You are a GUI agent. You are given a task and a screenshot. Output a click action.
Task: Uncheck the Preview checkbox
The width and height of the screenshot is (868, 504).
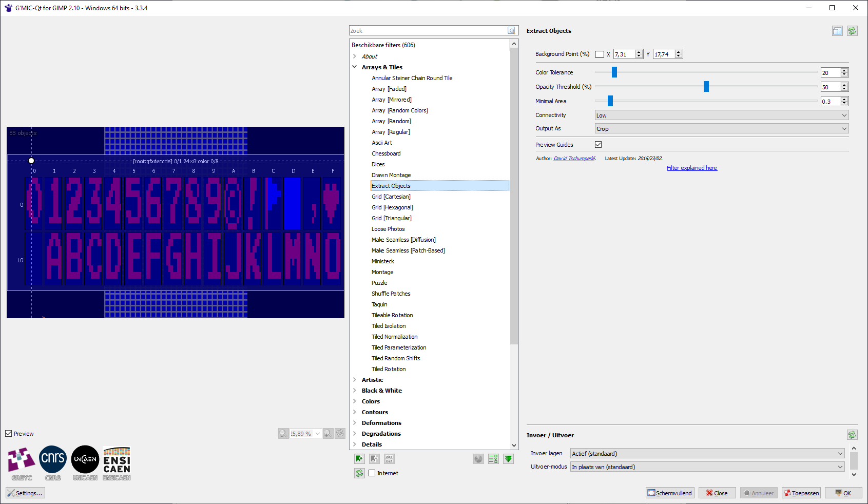coord(9,434)
